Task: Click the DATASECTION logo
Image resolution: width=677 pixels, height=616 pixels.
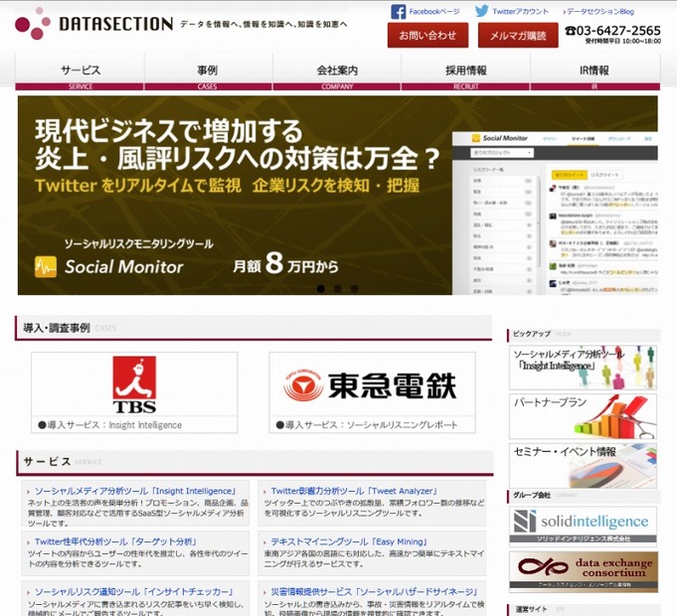Action: [x=93, y=23]
